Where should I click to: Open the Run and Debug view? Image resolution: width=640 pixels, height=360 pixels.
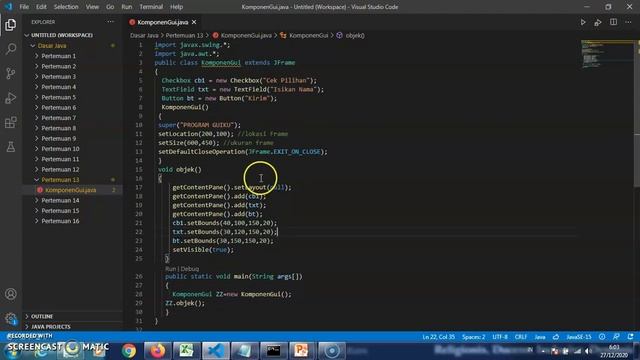pyautogui.click(x=11, y=98)
